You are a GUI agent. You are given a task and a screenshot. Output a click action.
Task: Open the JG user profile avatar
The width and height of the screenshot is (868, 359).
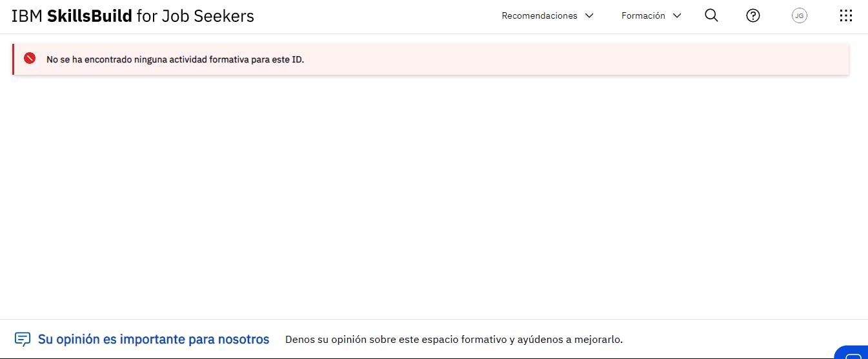point(800,15)
